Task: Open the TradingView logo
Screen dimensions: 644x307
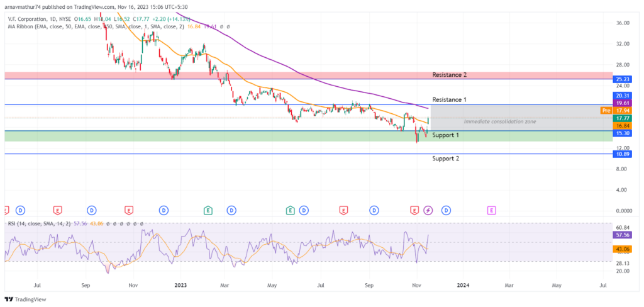Action: [25, 299]
